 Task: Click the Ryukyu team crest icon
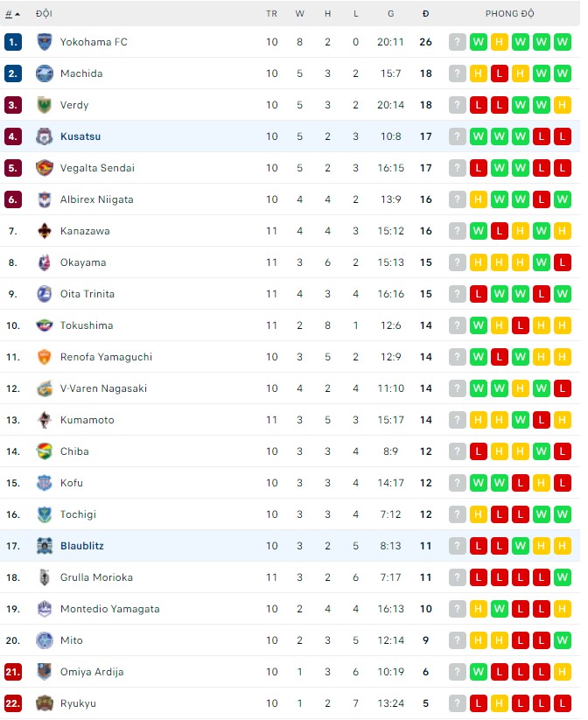point(45,703)
